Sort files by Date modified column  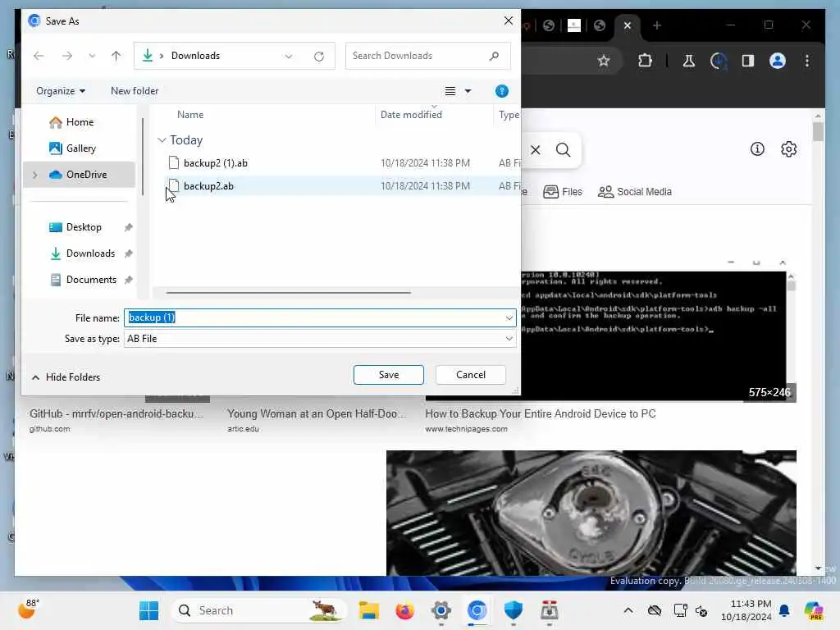click(411, 115)
